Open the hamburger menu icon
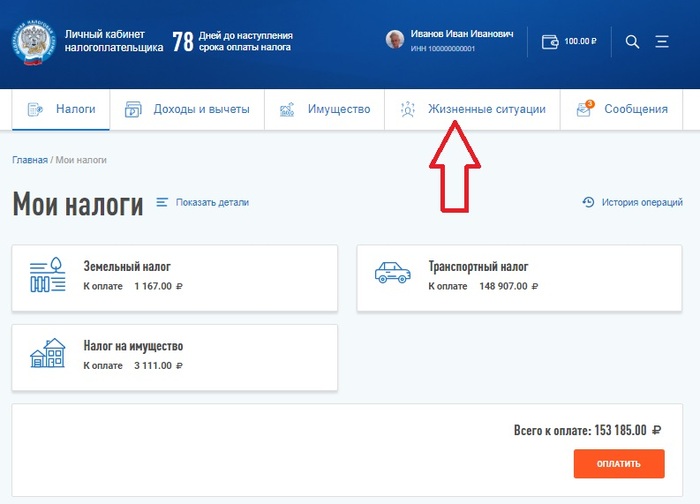The image size is (700, 504). (662, 42)
